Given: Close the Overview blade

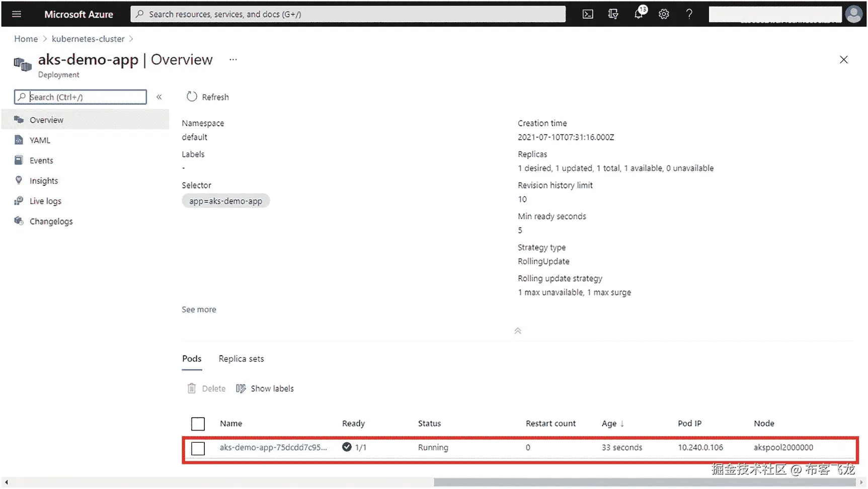Looking at the screenshot, I should [844, 60].
